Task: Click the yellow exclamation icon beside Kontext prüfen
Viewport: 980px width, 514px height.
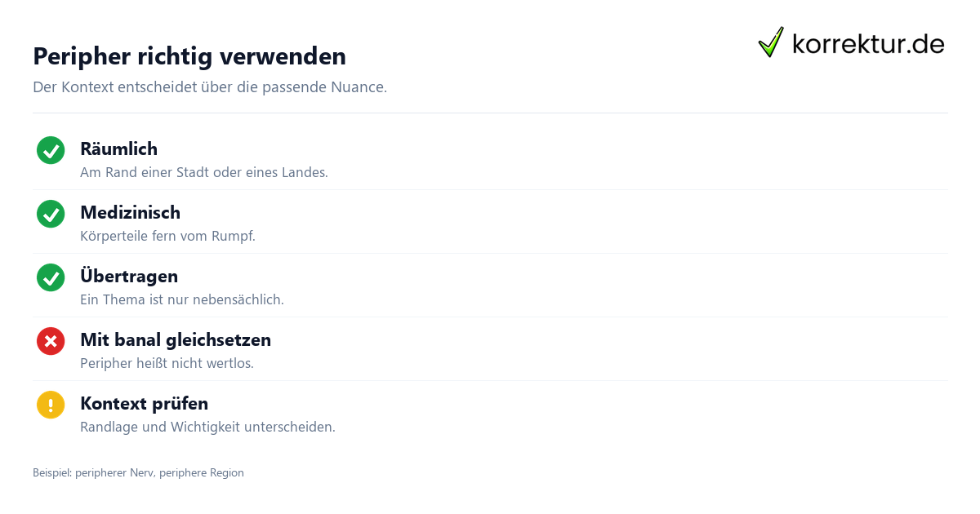Action: click(x=51, y=405)
